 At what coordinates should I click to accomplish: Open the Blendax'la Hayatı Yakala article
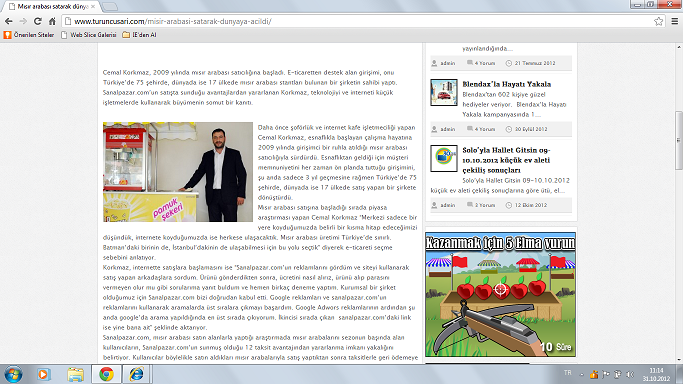(507, 84)
